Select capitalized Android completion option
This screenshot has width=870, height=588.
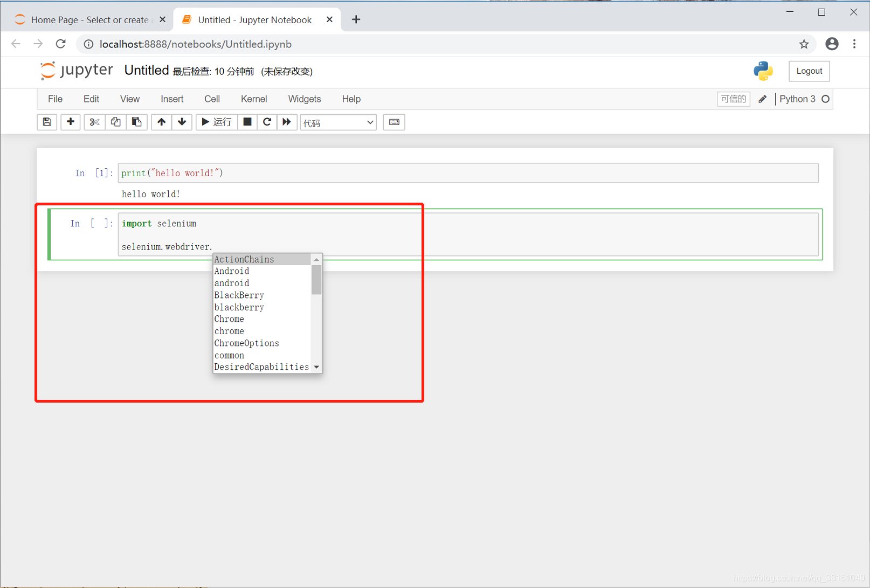point(262,271)
